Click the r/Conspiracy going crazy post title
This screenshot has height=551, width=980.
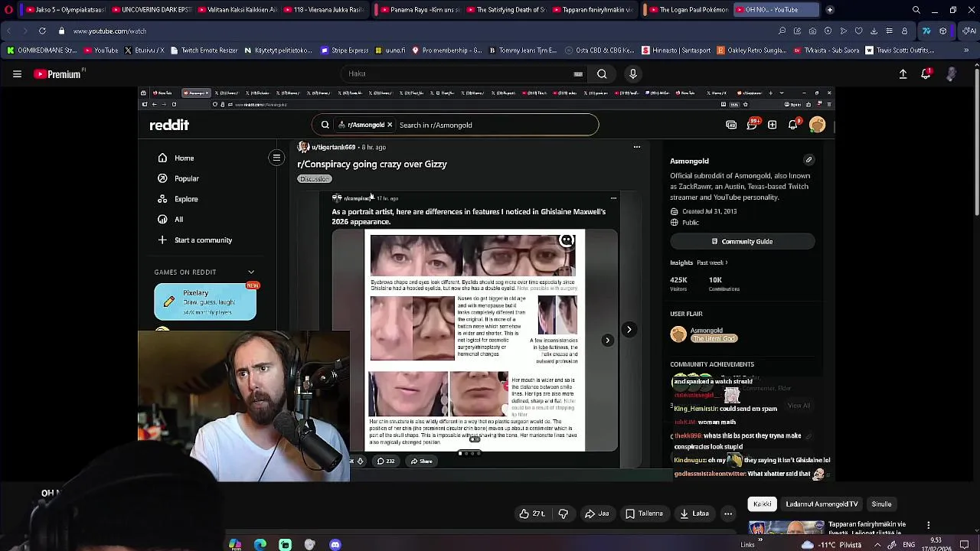point(372,165)
